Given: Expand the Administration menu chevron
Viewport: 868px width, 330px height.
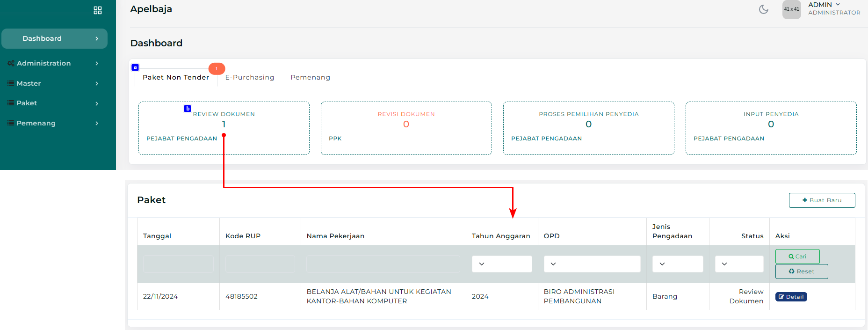Looking at the screenshot, I should [97, 63].
